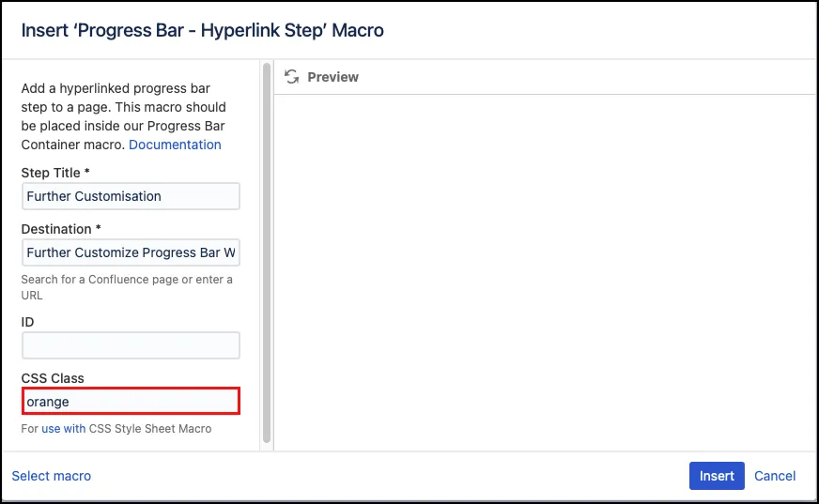Viewport: 819px width, 504px height.
Task: Open the Documentation link
Action: pos(175,145)
